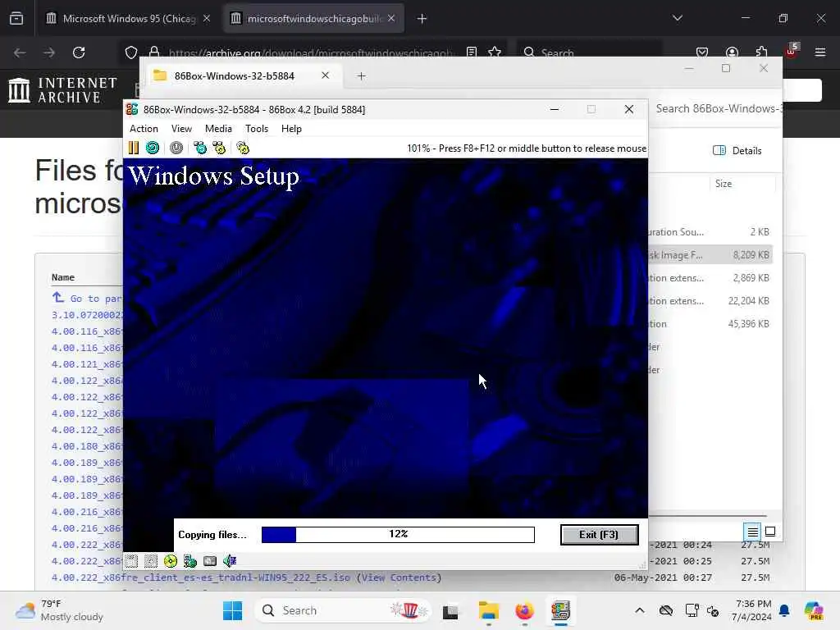Image resolution: width=840 pixels, height=630 pixels.
Task: Open the weather widget showing 79°F
Action: point(59,610)
